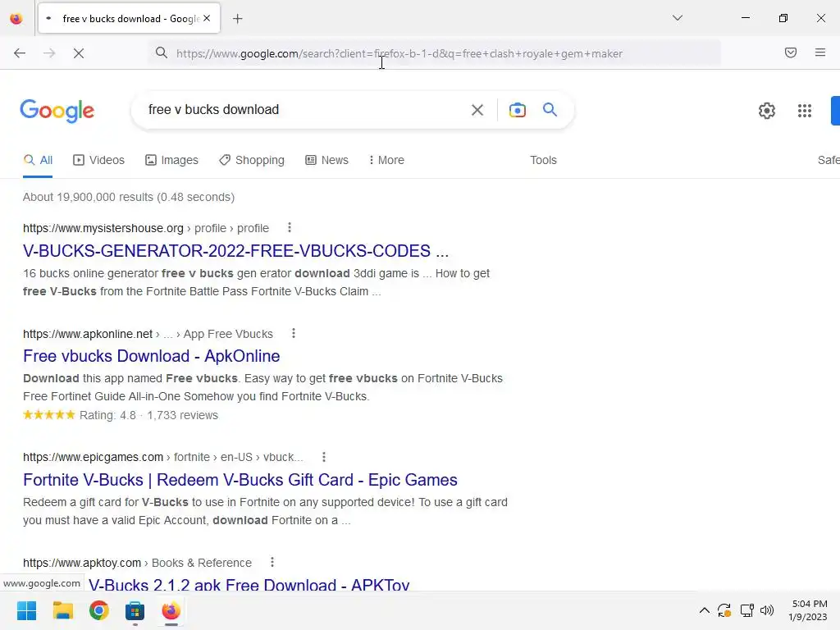Viewport: 840px width, 630px height.
Task: Switch to News results tab
Action: click(326, 160)
